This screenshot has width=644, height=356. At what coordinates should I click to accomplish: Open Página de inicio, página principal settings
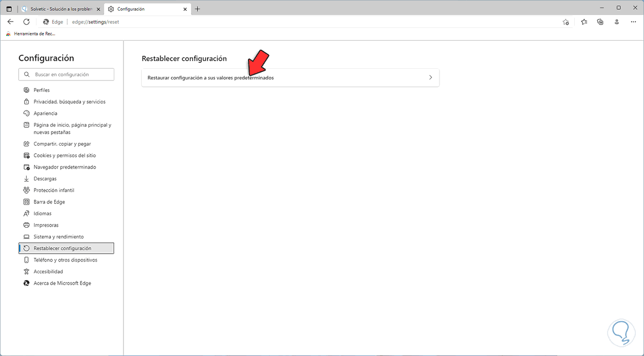pos(67,128)
